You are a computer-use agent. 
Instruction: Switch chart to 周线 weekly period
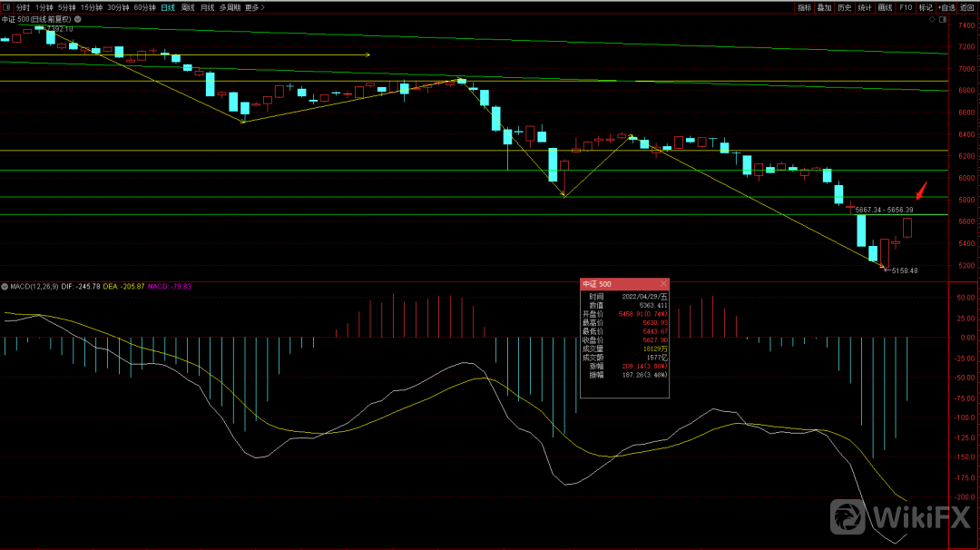point(188,7)
